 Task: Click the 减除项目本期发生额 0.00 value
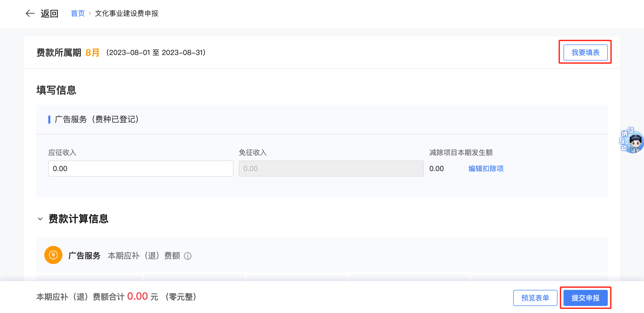click(436, 169)
